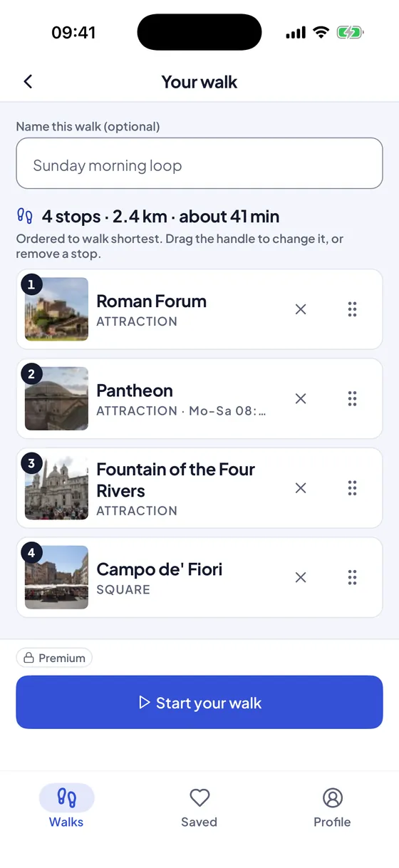Focus the walk name input field
This screenshot has width=399, height=868.
pos(199,163)
